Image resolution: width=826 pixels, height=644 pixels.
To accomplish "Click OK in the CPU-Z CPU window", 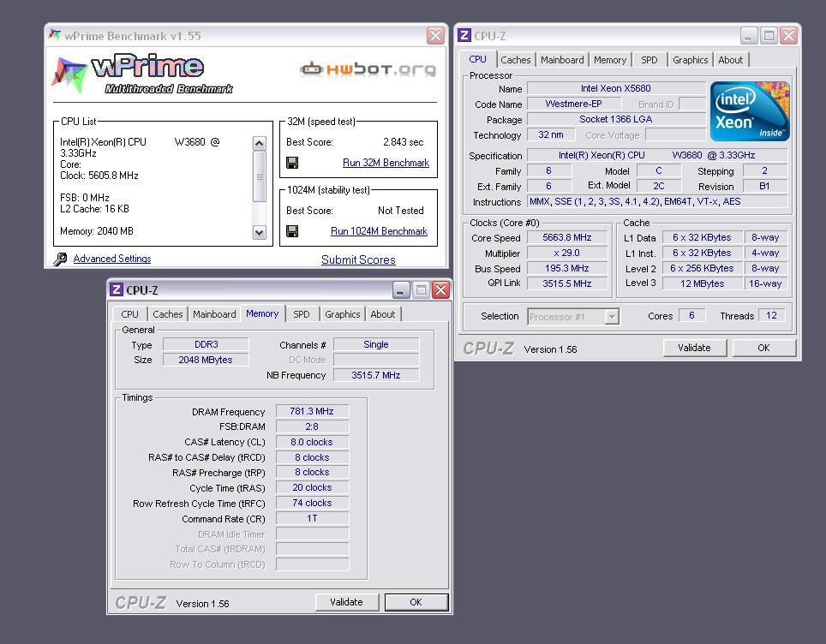I will pyautogui.click(x=763, y=348).
